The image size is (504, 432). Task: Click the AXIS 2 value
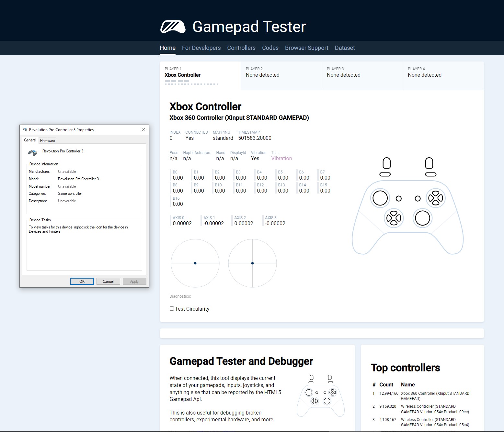coord(244,224)
